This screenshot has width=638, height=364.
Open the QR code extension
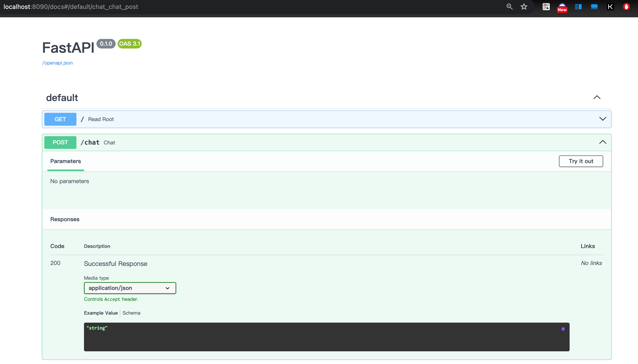tap(546, 7)
